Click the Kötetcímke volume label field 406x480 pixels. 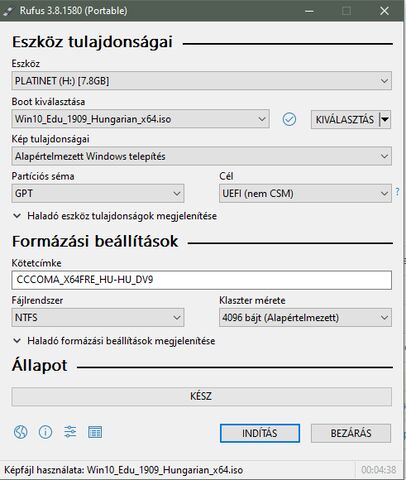(201, 280)
